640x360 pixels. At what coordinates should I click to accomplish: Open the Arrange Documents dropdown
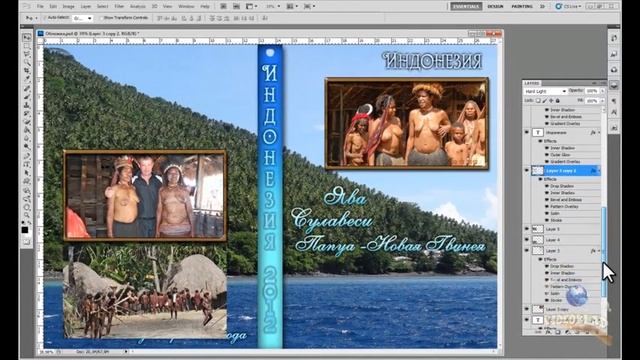click(x=291, y=7)
